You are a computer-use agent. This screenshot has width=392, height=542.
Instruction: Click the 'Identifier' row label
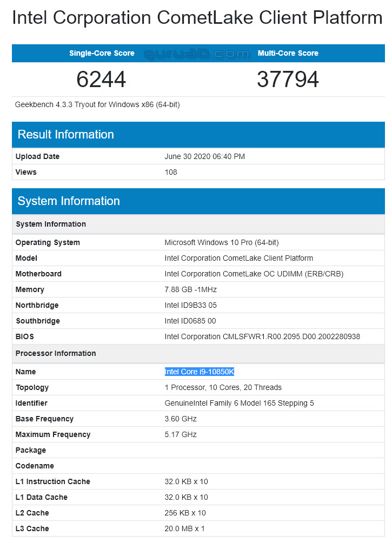[x=31, y=403]
